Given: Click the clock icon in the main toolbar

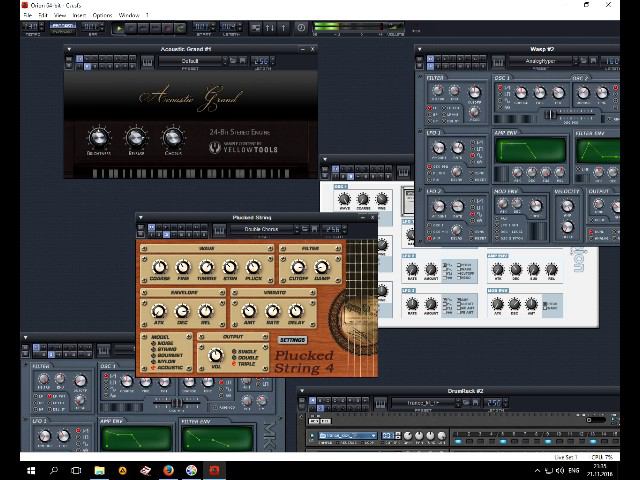Looking at the screenshot, I should 301,28.
